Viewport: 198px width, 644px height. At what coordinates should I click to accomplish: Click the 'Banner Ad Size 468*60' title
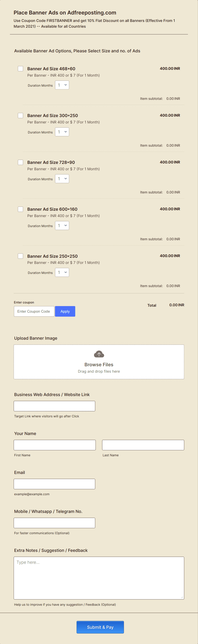51,69
